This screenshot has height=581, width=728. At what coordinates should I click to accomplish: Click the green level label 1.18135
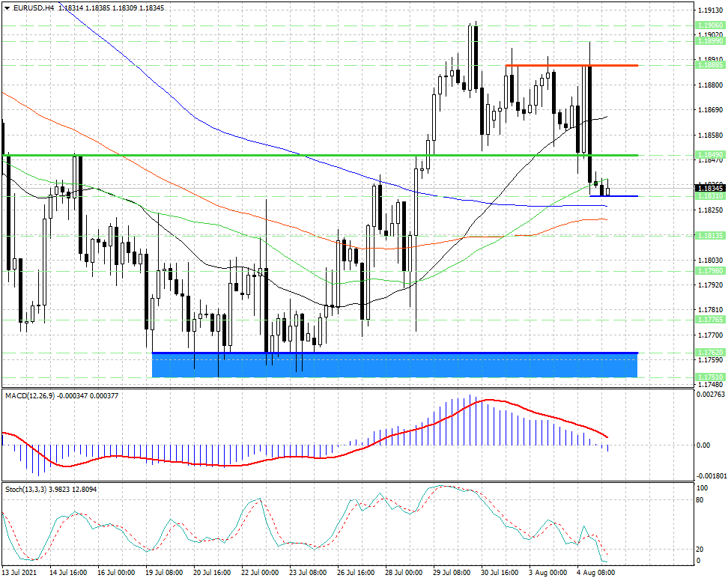click(710, 236)
